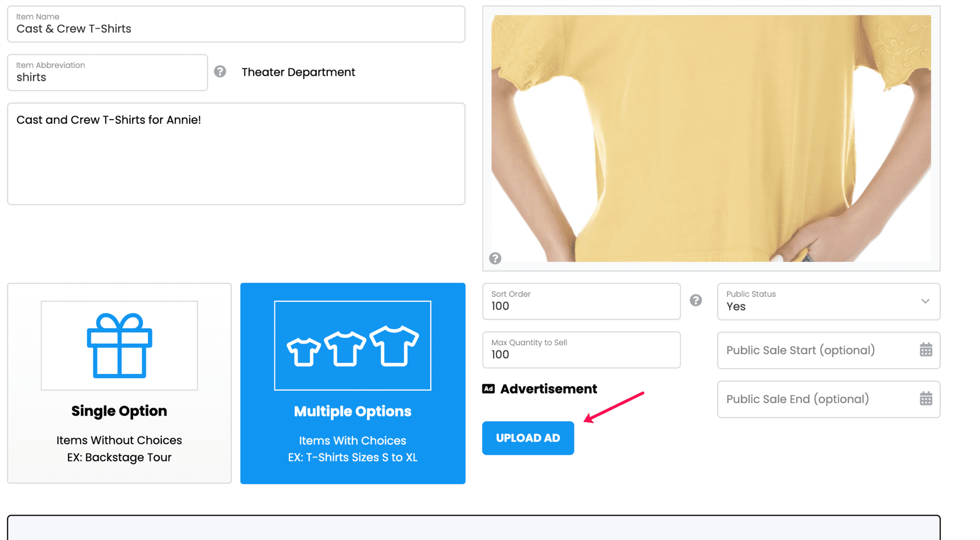Click into the item description text area
This screenshot has width=980, height=540.
pos(236,154)
